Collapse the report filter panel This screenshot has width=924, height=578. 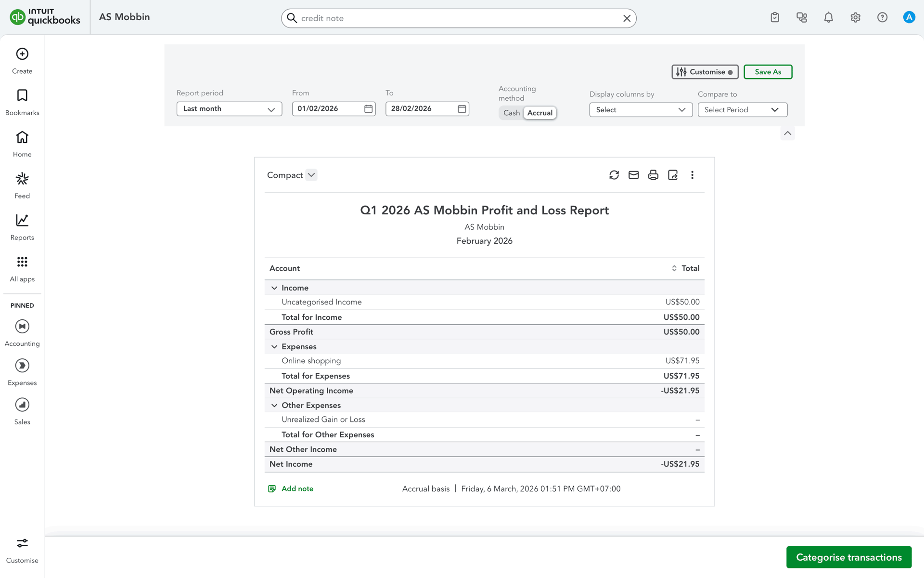[787, 133]
